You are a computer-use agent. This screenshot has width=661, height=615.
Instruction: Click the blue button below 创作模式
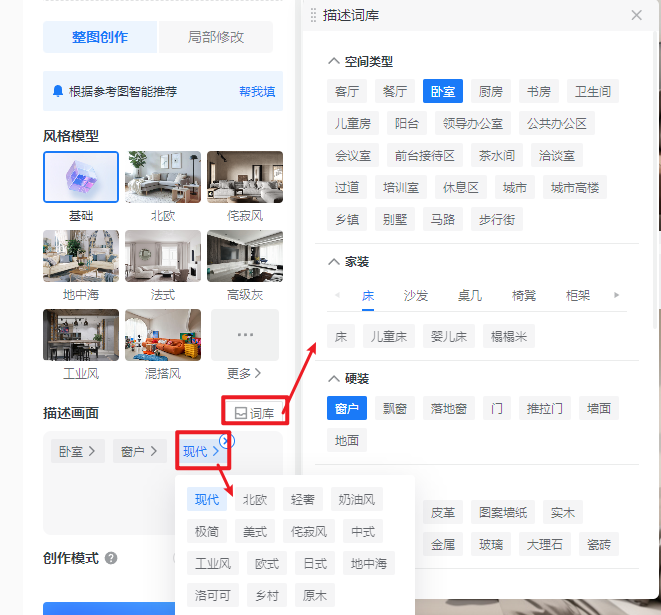point(109,609)
